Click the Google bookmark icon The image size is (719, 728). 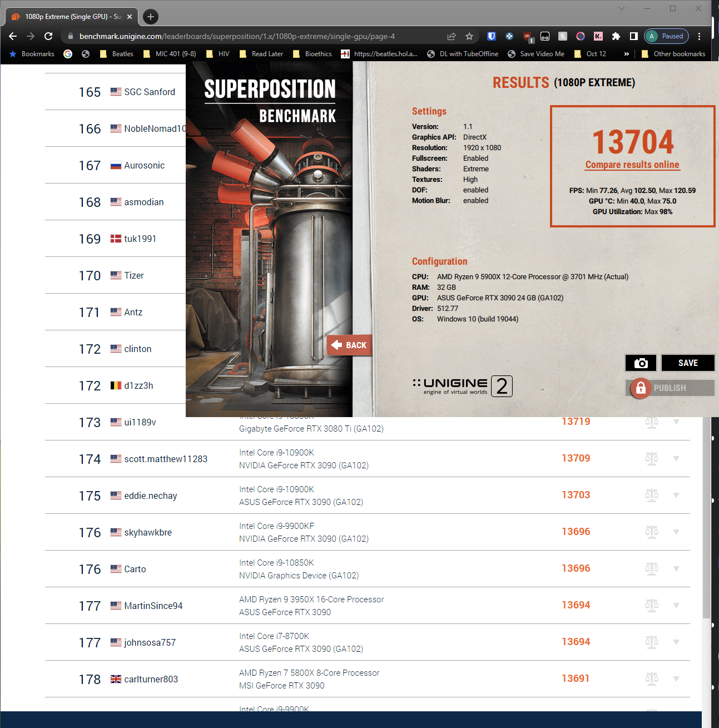tap(68, 54)
